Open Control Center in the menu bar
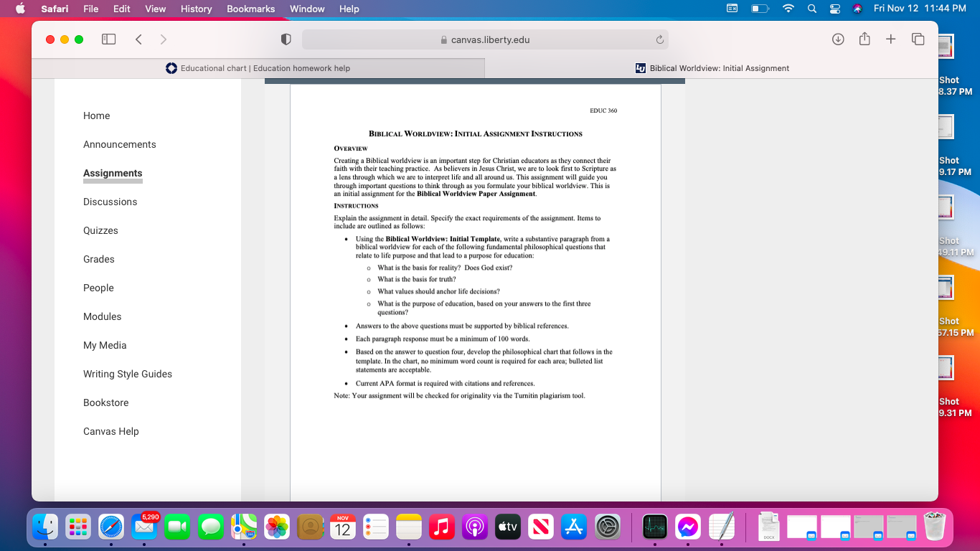 pos(834,9)
